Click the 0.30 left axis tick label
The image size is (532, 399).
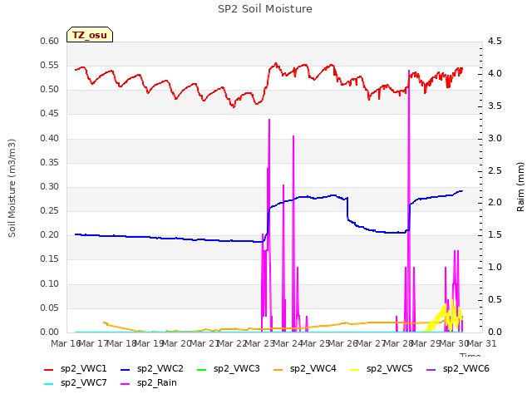(50, 186)
